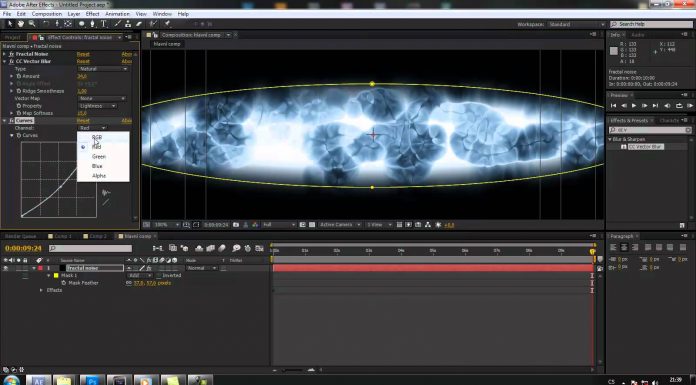Select the Clone Stamp tool
Viewport: 696px width, 385px height.
[128, 24]
